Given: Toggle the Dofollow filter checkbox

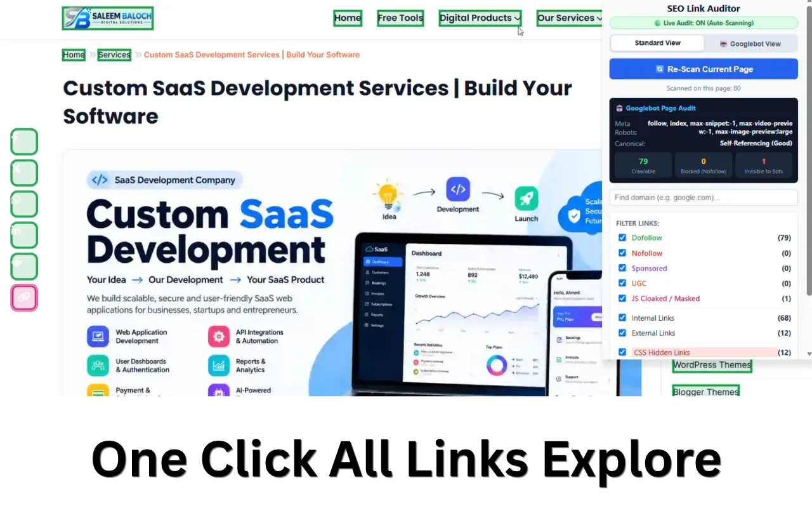Looking at the screenshot, I should point(622,237).
